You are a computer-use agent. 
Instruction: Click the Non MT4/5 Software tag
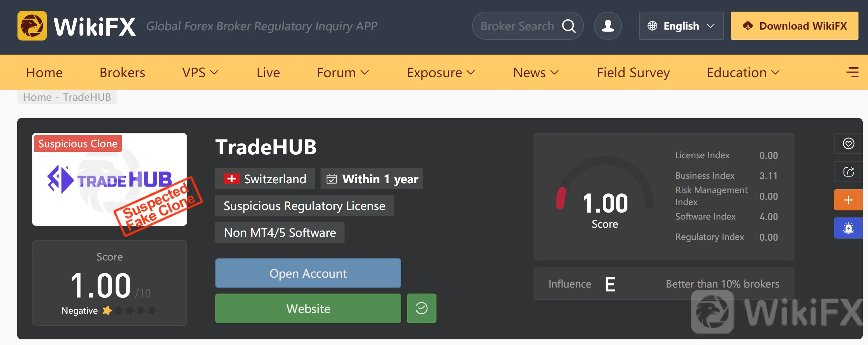(x=280, y=232)
